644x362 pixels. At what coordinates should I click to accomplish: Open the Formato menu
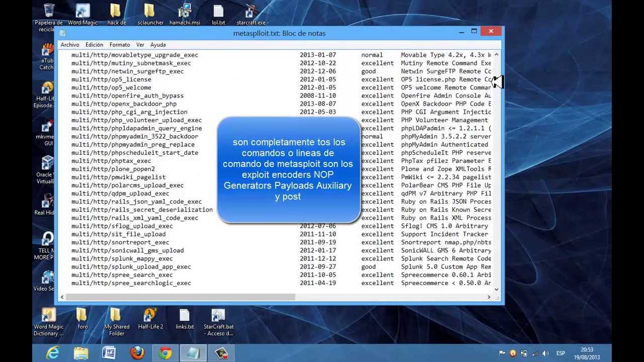[x=120, y=45]
